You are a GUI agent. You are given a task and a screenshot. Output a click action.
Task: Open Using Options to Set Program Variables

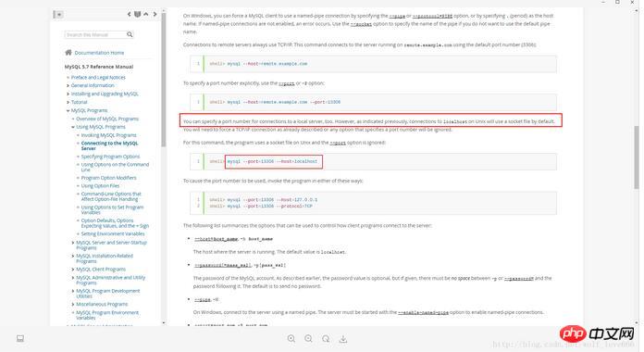pyautogui.click(x=112, y=209)
